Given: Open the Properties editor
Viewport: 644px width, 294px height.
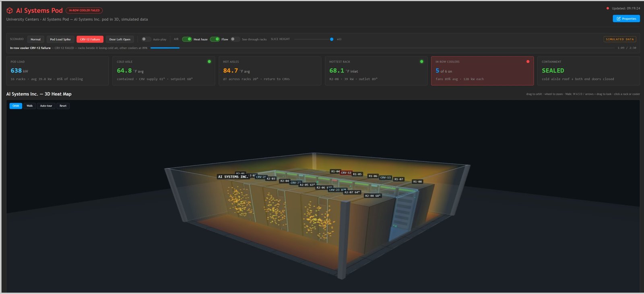Looking at the screenshot, I should click(626, 19).
